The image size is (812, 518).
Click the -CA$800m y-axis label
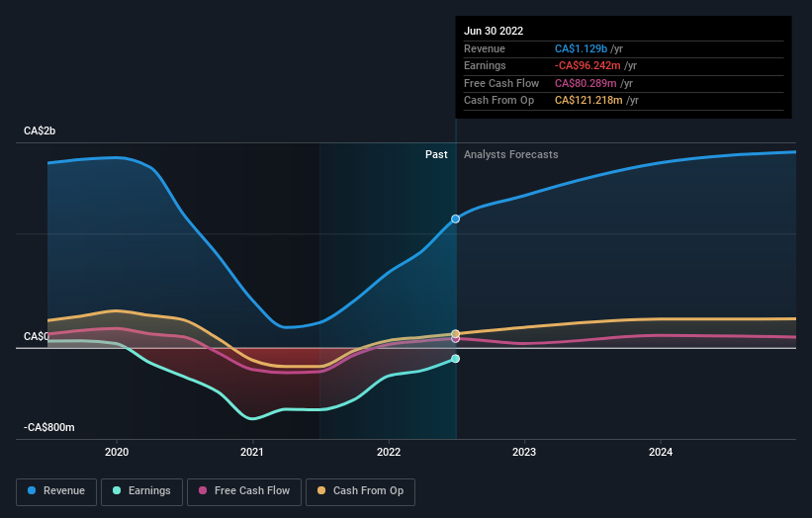pos(49,427)
